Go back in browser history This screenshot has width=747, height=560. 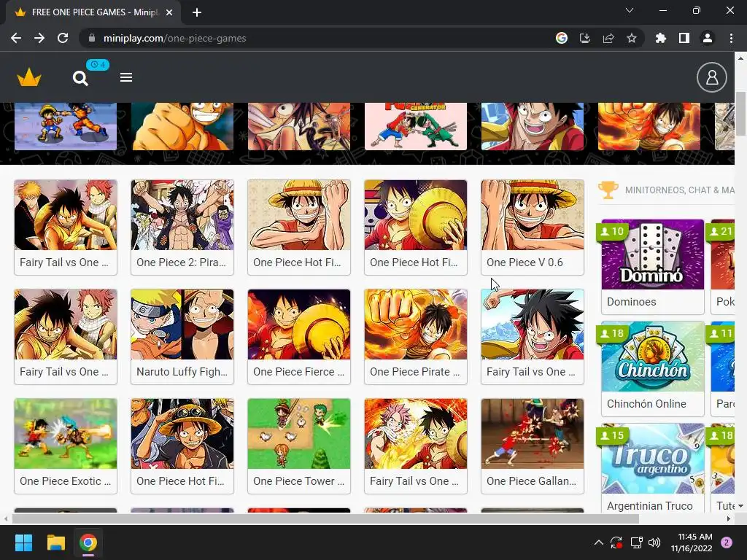tap(16, 38)
